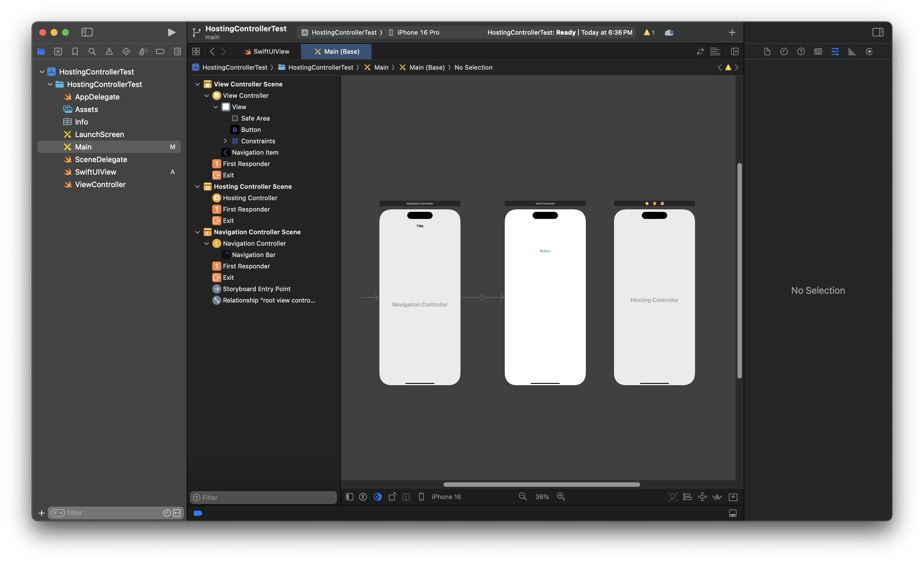
Task: Click the Run play button
Action: (x=171, y=33)
